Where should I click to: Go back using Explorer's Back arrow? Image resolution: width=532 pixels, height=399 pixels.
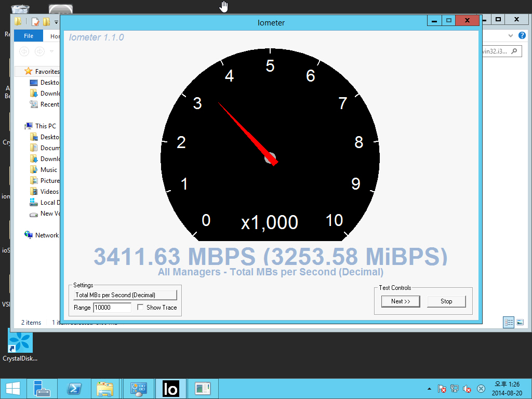pos(24,51)
